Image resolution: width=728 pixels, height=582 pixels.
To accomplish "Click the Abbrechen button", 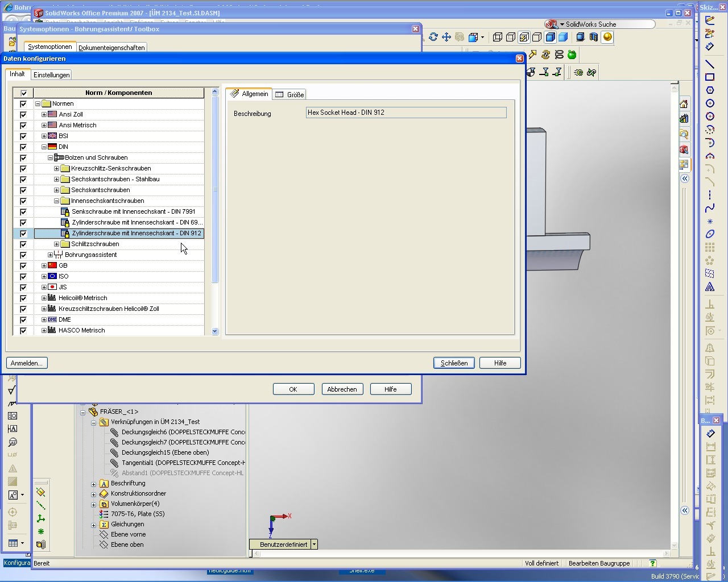I will pyautogui.click(x=342, y=389).
